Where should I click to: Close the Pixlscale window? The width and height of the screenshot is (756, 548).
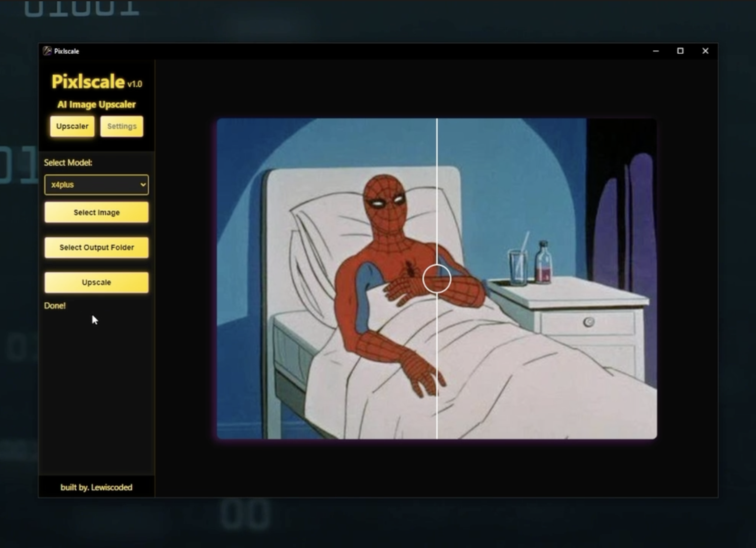click(705, 51)
